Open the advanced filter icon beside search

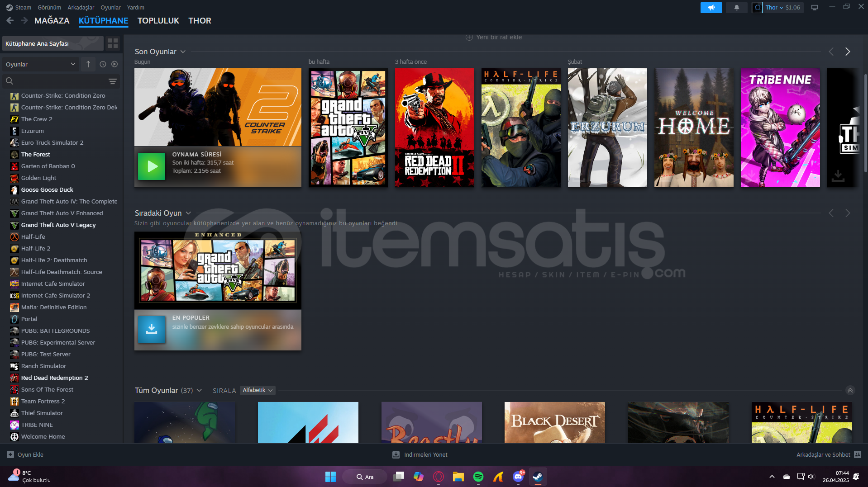[x=113, y=81]
